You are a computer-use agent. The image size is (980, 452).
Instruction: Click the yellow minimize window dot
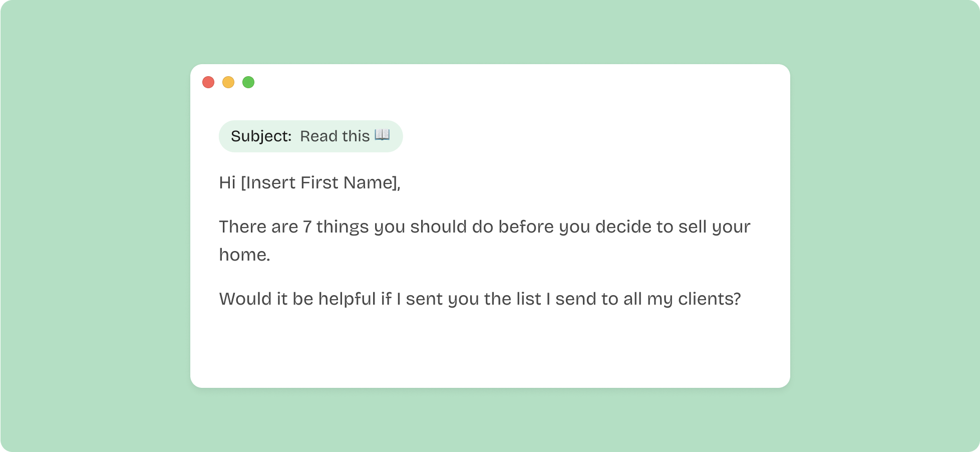tap(228, 82)
